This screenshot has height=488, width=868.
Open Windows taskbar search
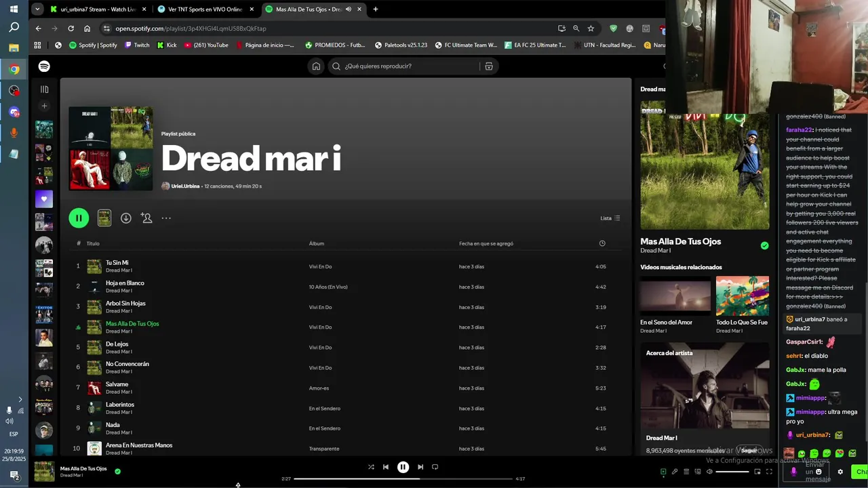(x=14, y=28)
